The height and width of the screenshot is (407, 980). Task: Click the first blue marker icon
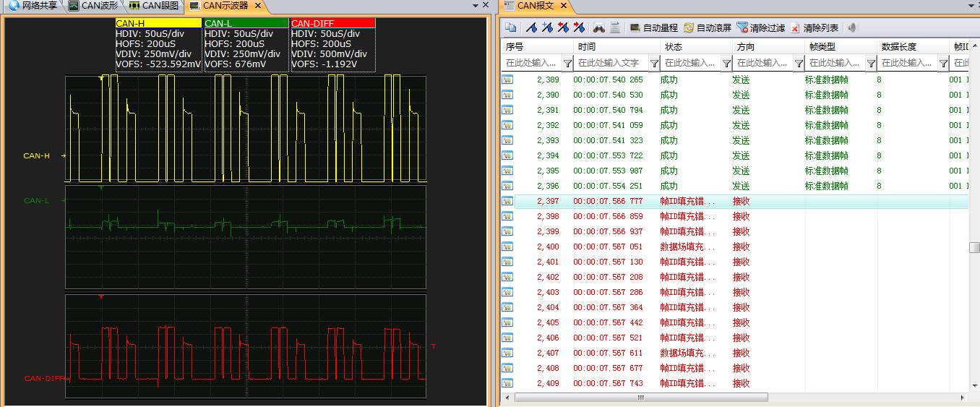pos(531,28)
